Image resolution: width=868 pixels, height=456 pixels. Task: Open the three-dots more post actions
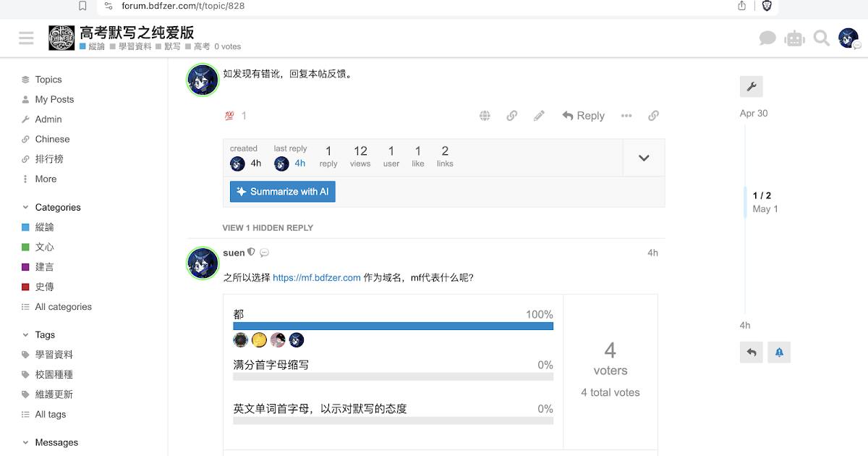tap(626, 116)
